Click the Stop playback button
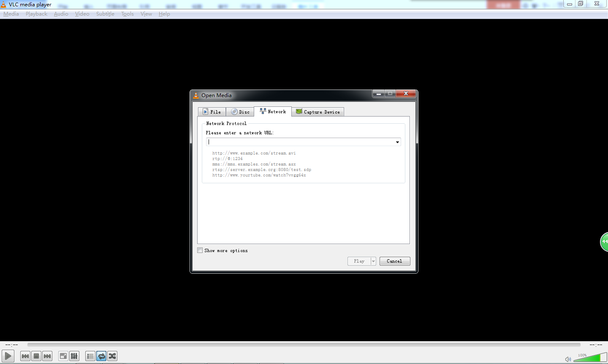Screen dimensions: 608x364 [x=36, y=356]
